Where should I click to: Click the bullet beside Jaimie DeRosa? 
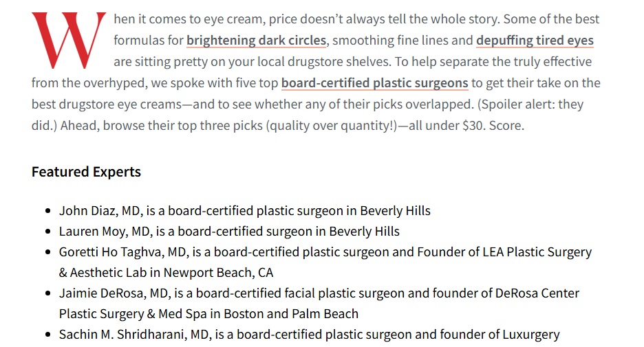pos(47,294)
